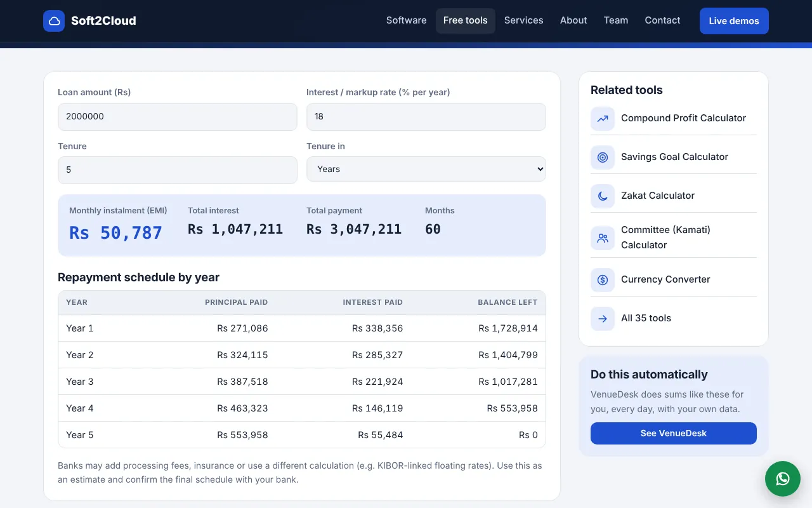Focus the Loan amount input field

pyautogui.click(x=178, y=117)
